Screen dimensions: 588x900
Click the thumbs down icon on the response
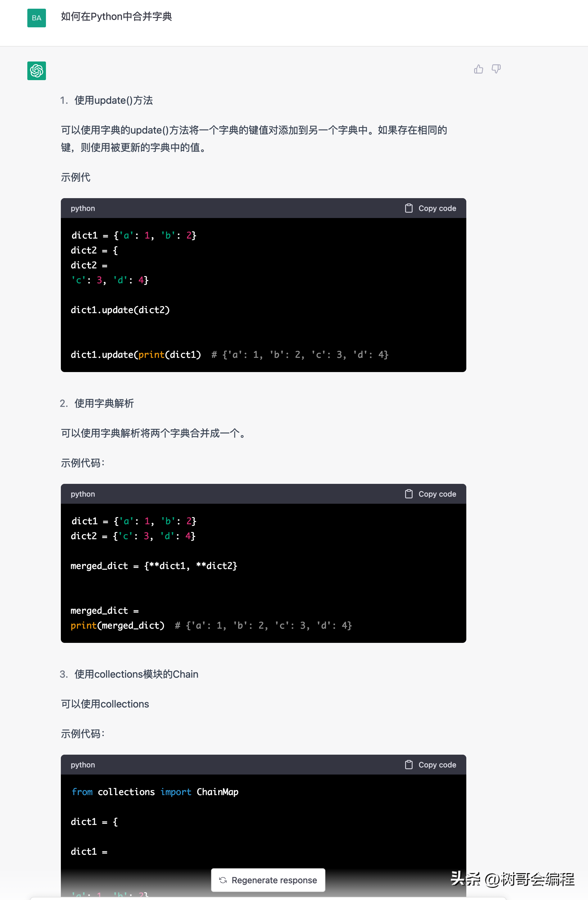496,69
